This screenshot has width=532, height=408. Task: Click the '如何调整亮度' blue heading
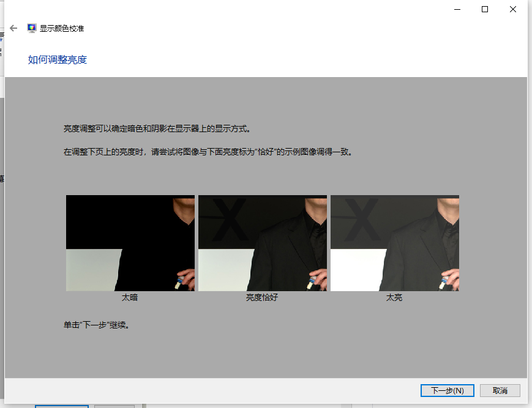point(58,59)
